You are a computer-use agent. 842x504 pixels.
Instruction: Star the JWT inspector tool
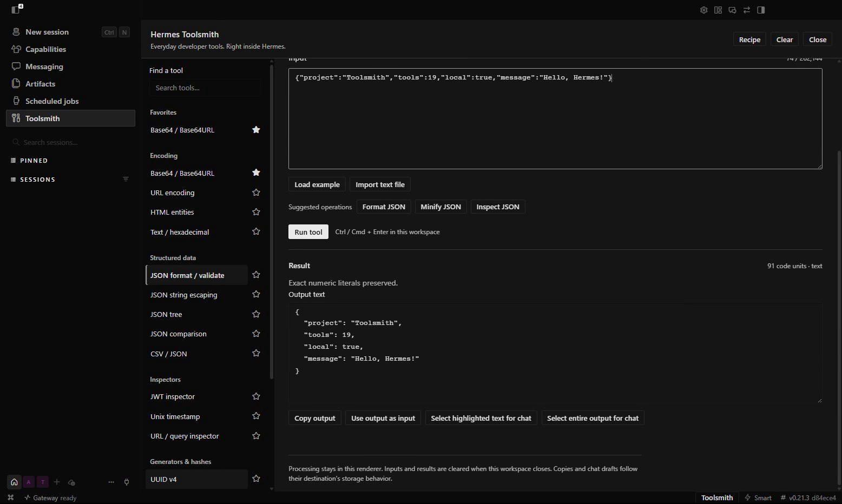pyautogui.click(x=256, y=396)
